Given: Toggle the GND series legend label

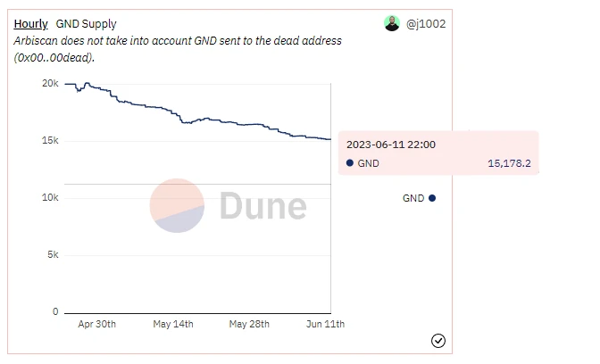Looking at the screenshot, I should point(412,198).
